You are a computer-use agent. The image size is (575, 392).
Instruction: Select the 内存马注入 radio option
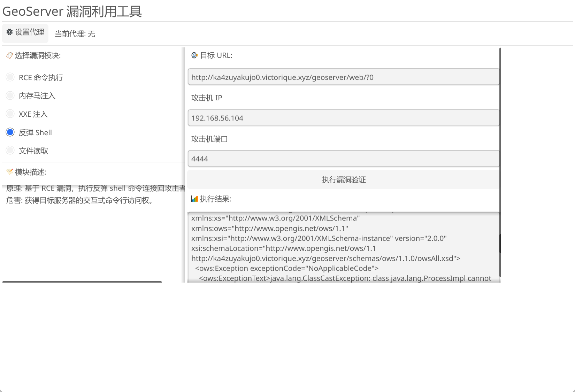point(10,95)
